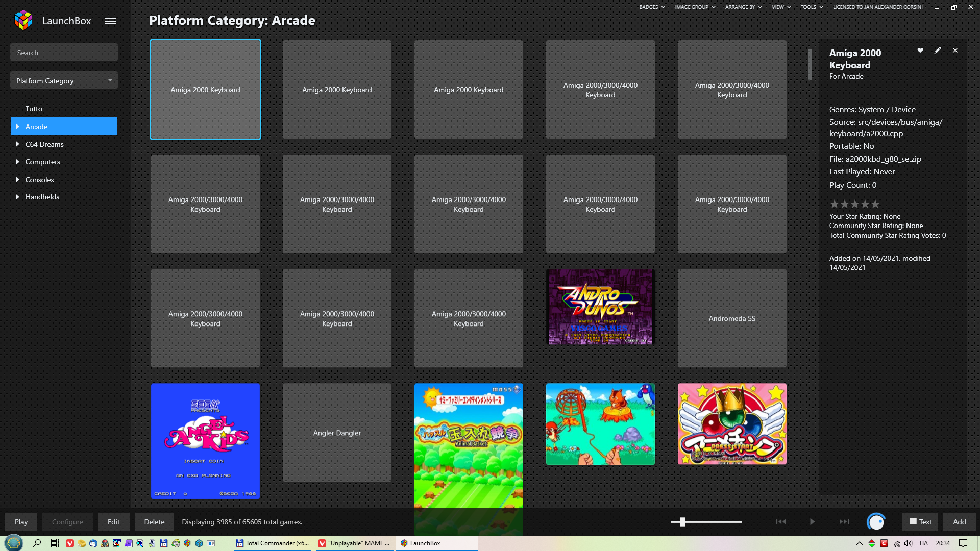The width and height of the screenshot is (980, 551).
Task: Open the LaunchBox hamburger menu
Action: pyautogui.click(x=111, y=21)
